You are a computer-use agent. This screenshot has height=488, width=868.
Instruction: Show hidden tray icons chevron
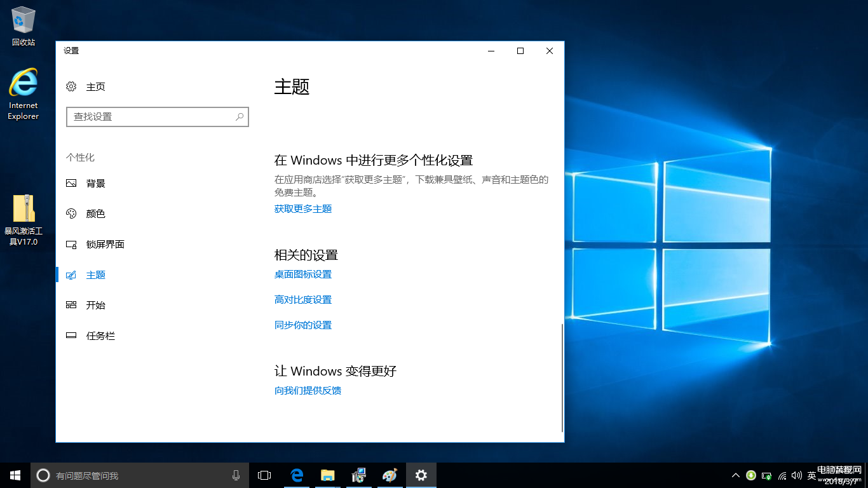point(736,475)
